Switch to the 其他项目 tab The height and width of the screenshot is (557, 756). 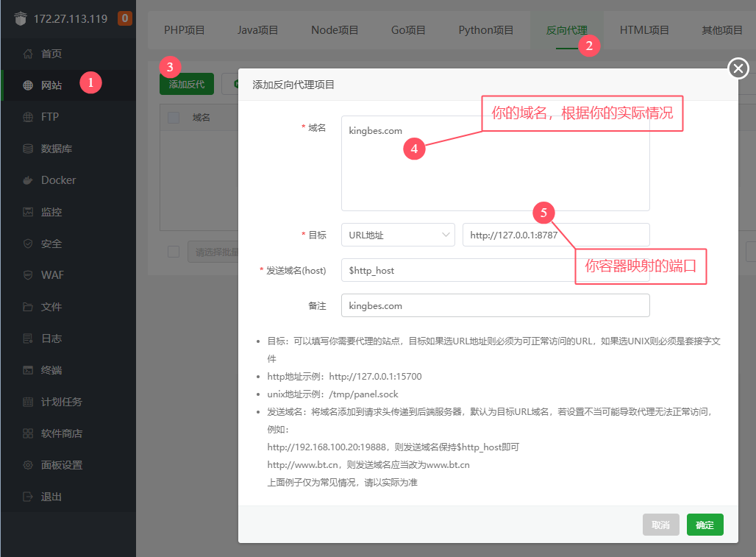coord(721,30)
